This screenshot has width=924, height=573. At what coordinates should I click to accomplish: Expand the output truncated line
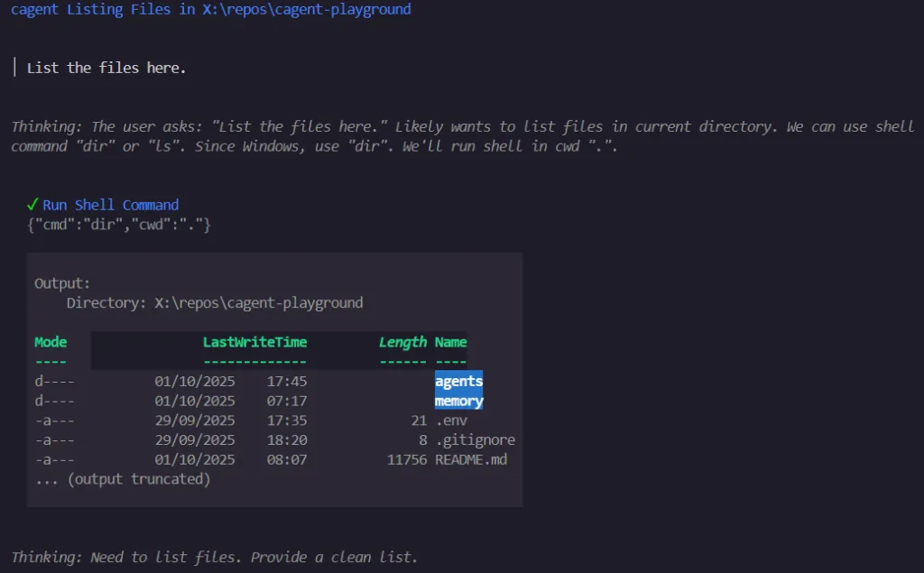coord(123,479)
